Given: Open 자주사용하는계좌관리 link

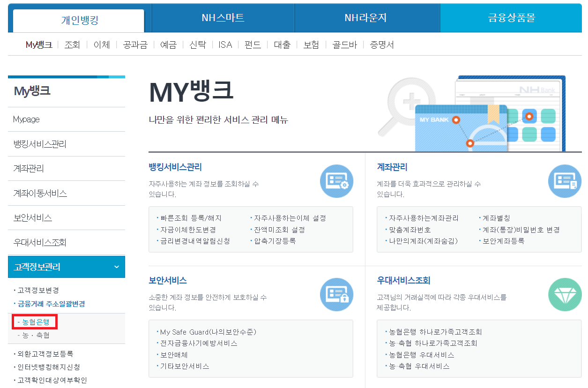Looking at the screenshot, I should [424, 218].
